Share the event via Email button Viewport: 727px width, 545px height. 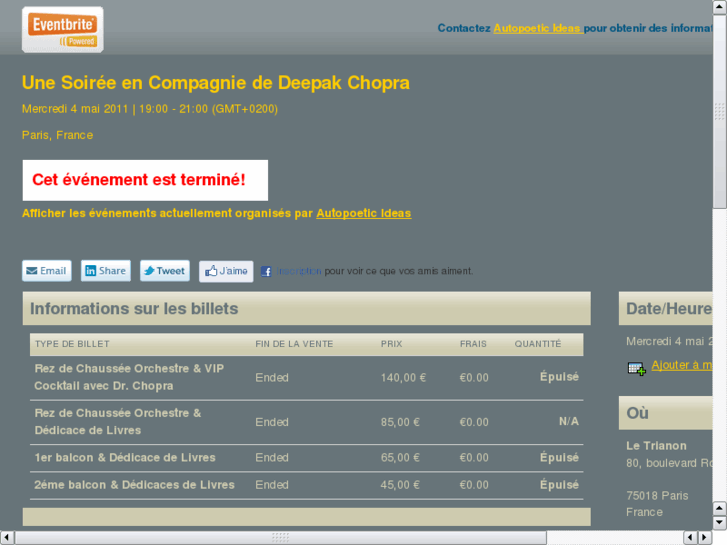click(47, 271)
